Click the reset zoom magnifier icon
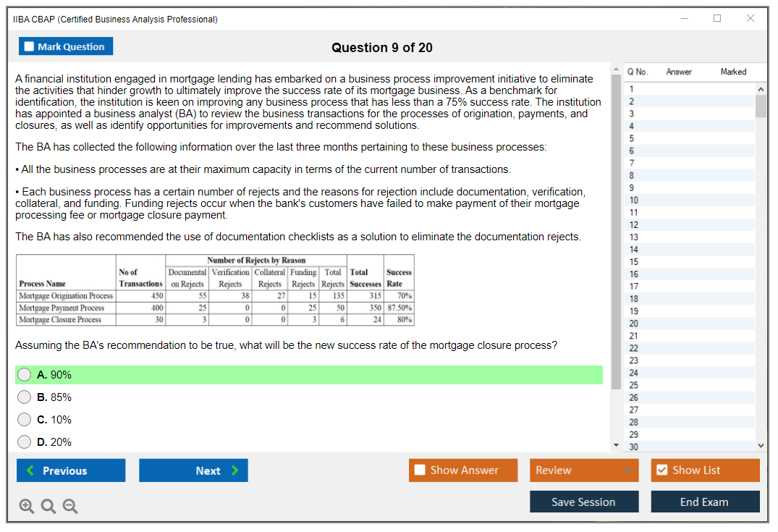Viewport: 778px width, 532px height. 48,507
